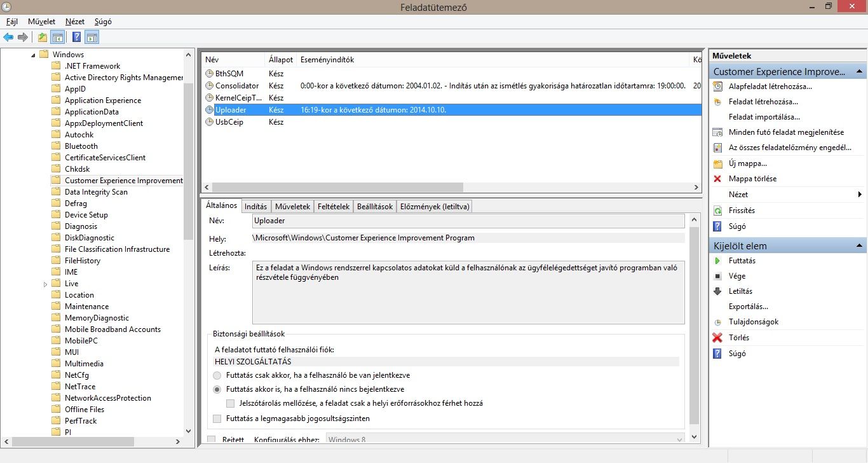Toggle the console tree pane toolbar icon

point(57,37)
